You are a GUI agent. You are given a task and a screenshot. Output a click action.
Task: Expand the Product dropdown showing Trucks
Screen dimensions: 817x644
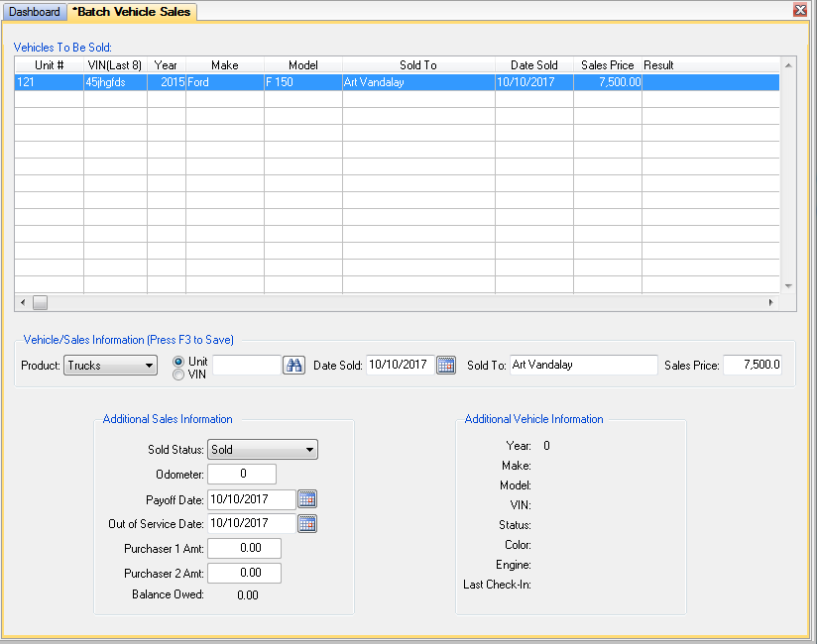(x=110, y=366)
